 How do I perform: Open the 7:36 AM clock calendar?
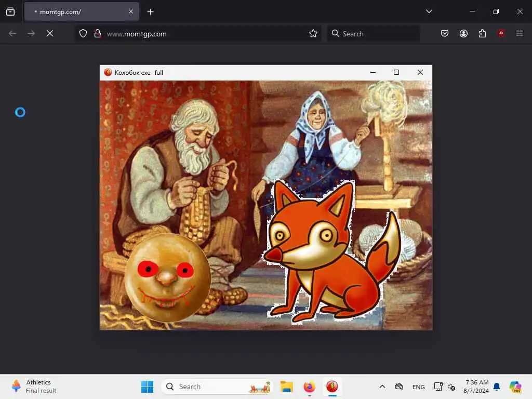pyautogui.click(x=476, y=387)
